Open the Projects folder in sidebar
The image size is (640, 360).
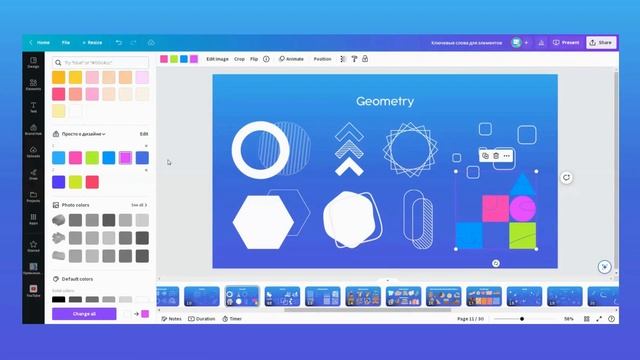pyautogui.click(x=33, y=197)
